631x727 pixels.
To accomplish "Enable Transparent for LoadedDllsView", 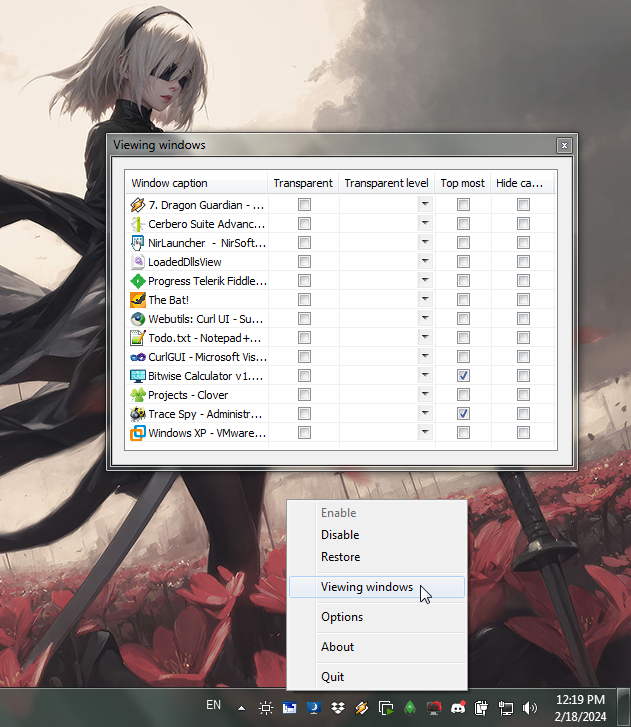I will click(x=304, y=262).
